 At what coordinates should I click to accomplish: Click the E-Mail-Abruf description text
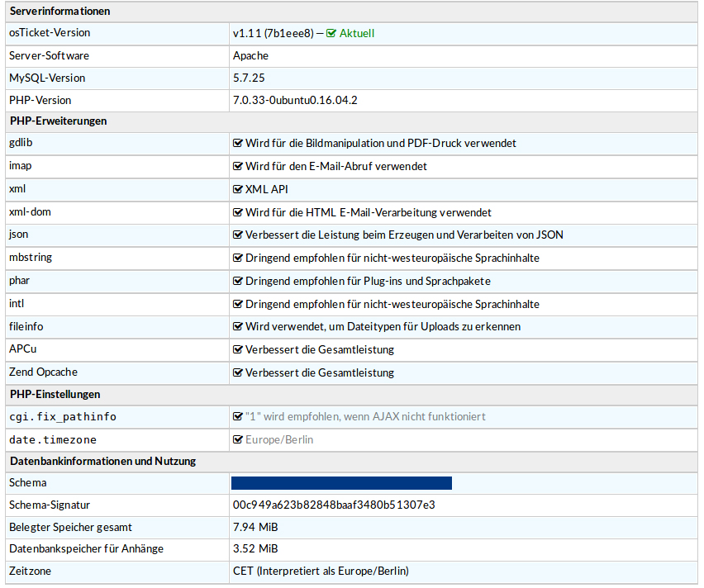click(x=336, y=167)
